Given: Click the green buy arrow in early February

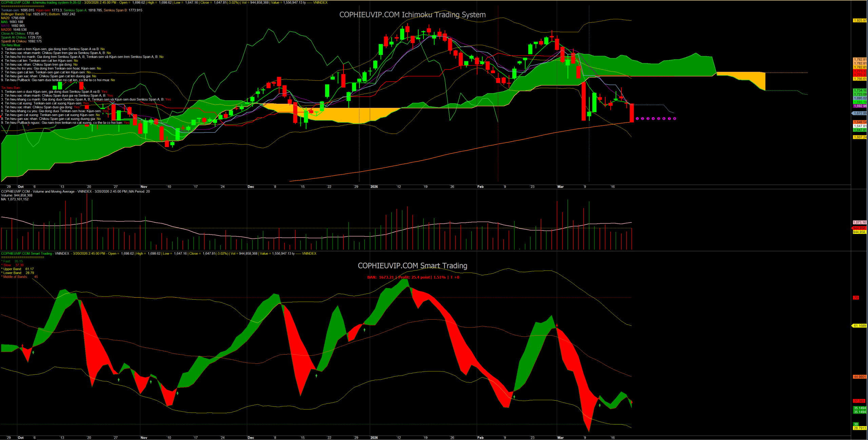Looking at the screenshot, I should [514, 397].
